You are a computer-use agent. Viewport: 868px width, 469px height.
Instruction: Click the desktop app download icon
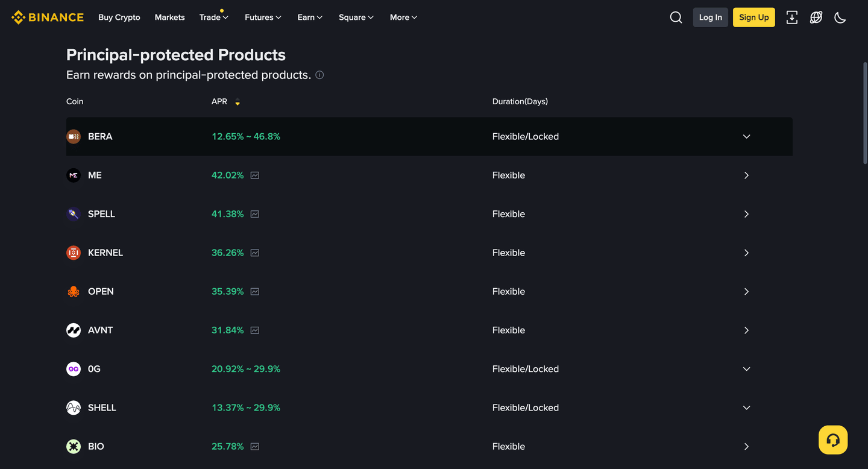click(x=791, y=17)
